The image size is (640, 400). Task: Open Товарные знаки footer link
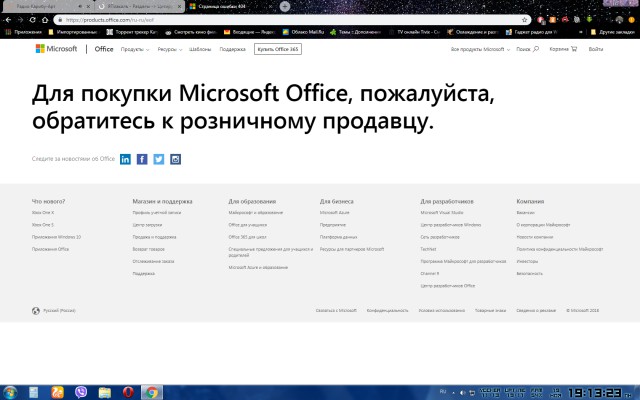coord(490,311)
